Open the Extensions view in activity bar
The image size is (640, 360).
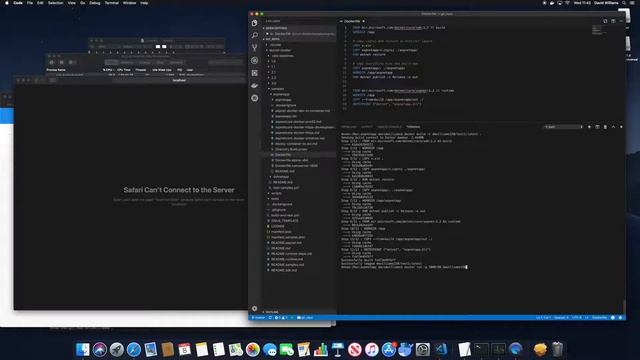coord(255,73)
